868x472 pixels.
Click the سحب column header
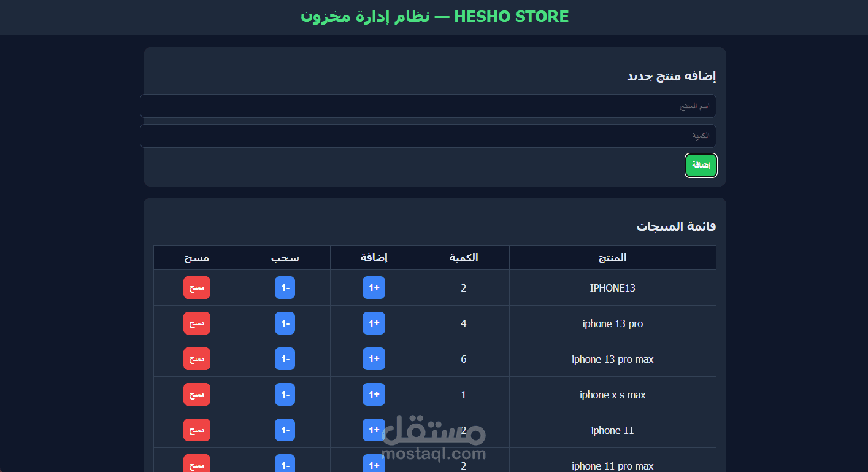[x=285, y=258]
